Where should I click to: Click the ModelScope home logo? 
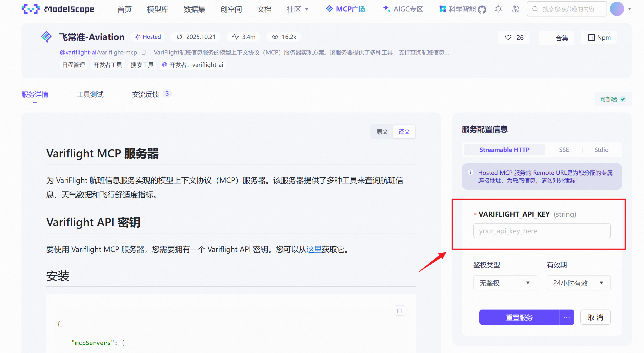tap(58, 9)
